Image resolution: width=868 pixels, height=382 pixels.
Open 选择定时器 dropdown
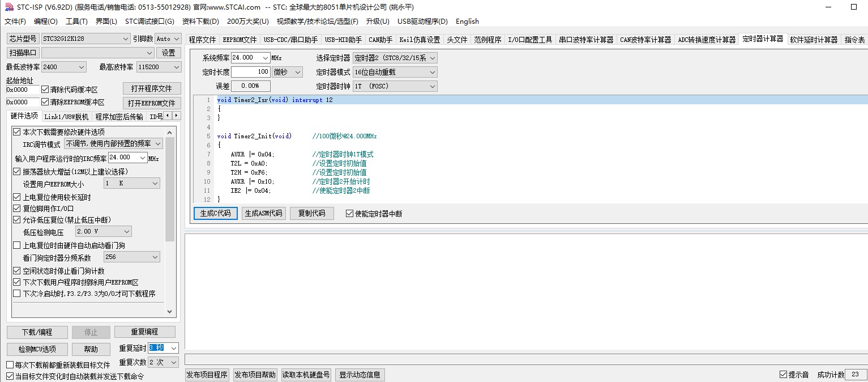[395, 58]
